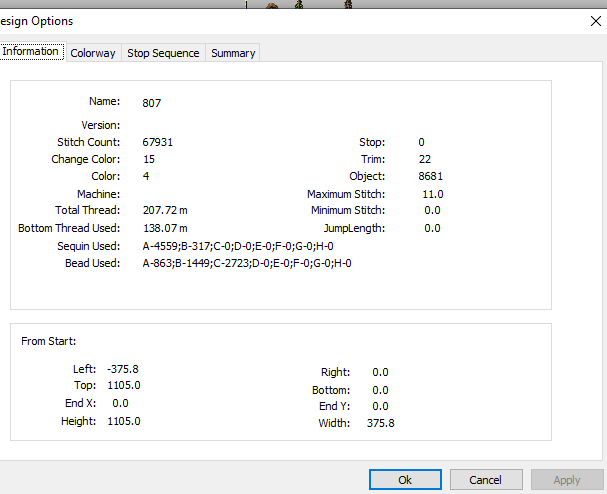The height and width of the screenshot is (494, 607).
Task: Click the Maximum Stitch label
Action: 346,194
